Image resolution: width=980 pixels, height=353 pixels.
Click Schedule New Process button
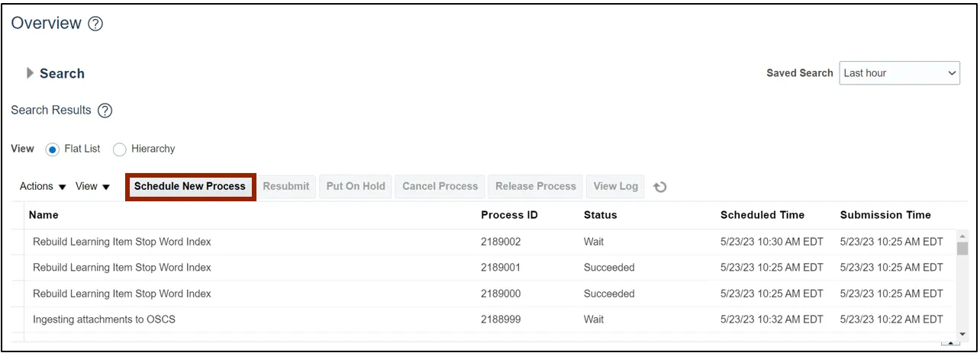190,186
